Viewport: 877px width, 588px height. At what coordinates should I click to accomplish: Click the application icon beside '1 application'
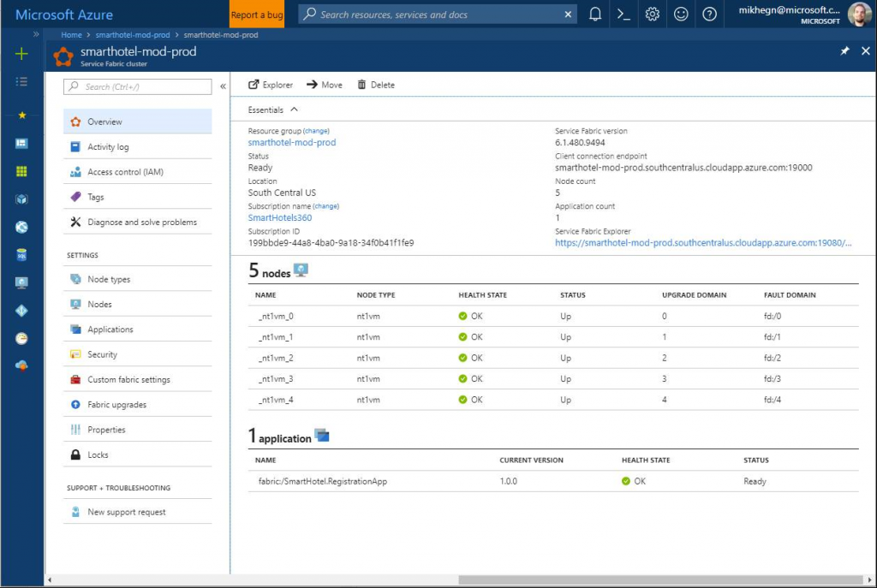[322, 436]
